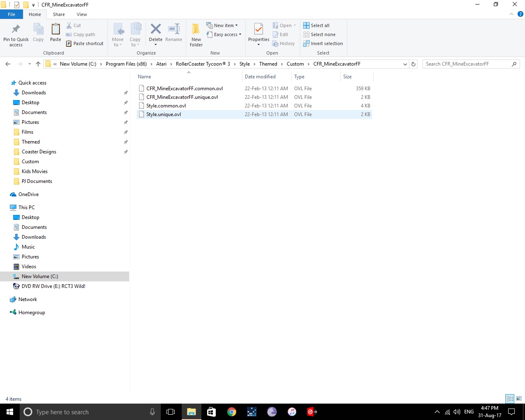Click Cut in the ribbon
This screenshot has width=525, height=420.
[74, 25]
